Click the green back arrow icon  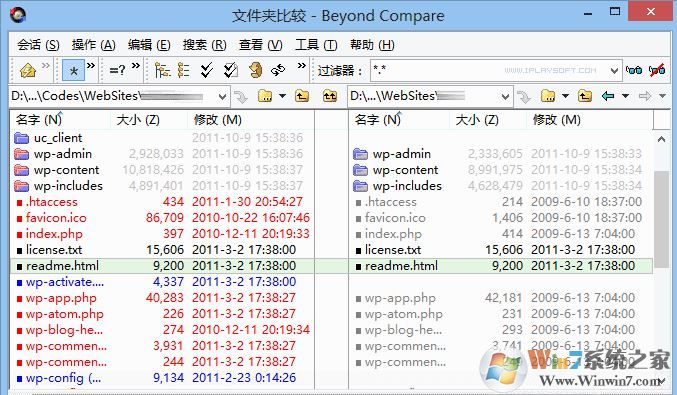[x=608, y=96]
